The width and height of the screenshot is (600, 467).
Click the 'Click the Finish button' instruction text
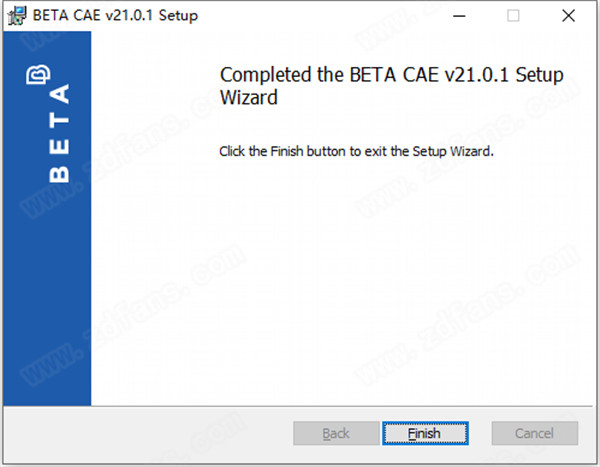(x=356, y=152)
